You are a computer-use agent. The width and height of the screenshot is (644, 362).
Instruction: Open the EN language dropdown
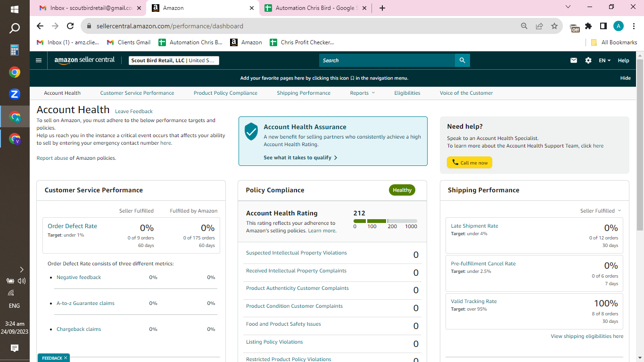click(604, 60)
